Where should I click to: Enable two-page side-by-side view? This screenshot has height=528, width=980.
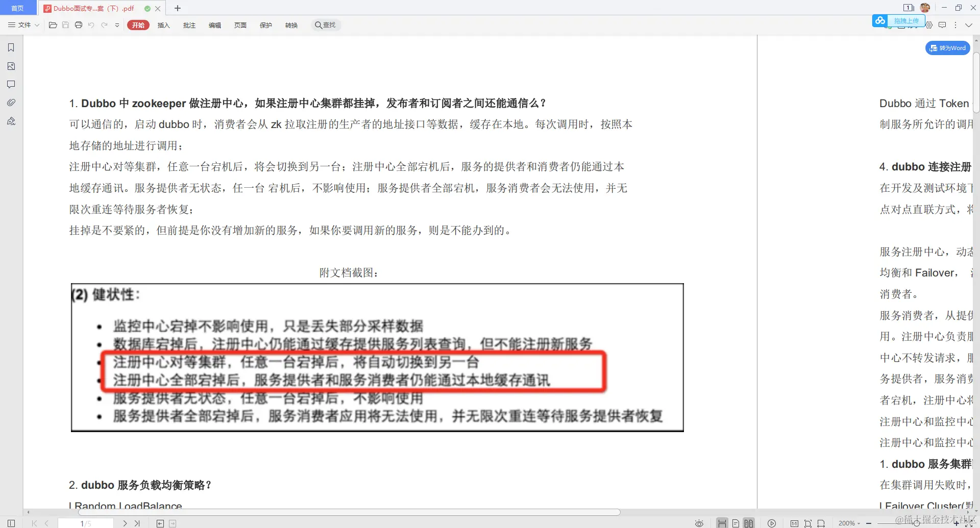(749, 523)
